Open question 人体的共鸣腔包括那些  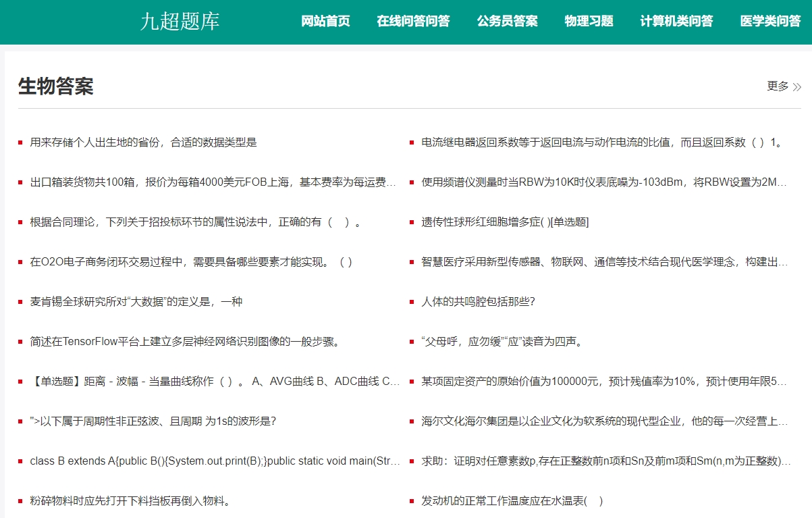click(x=478, y=302)
